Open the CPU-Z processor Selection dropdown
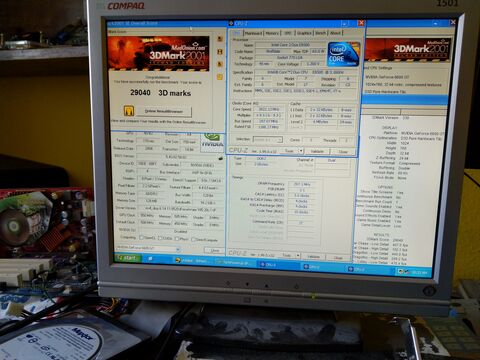 coord(268,139)
